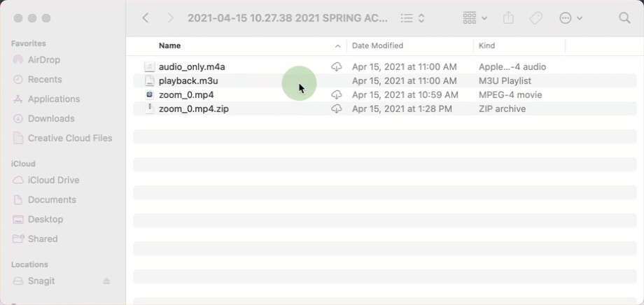Open iCloud Drive from the sidebar

click(x=53, y=180)
